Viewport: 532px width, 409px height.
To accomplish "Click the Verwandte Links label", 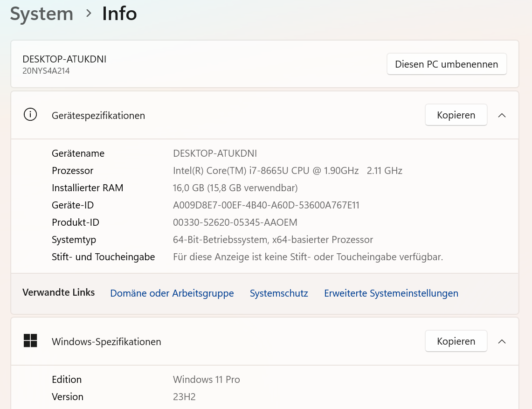I will (x=58, y=292).
